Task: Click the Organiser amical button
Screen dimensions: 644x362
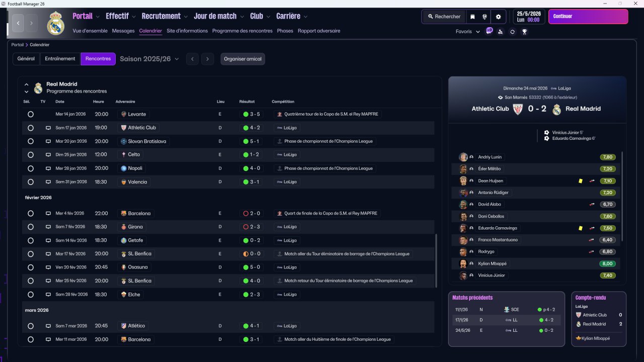Action: tap(243, 59)
